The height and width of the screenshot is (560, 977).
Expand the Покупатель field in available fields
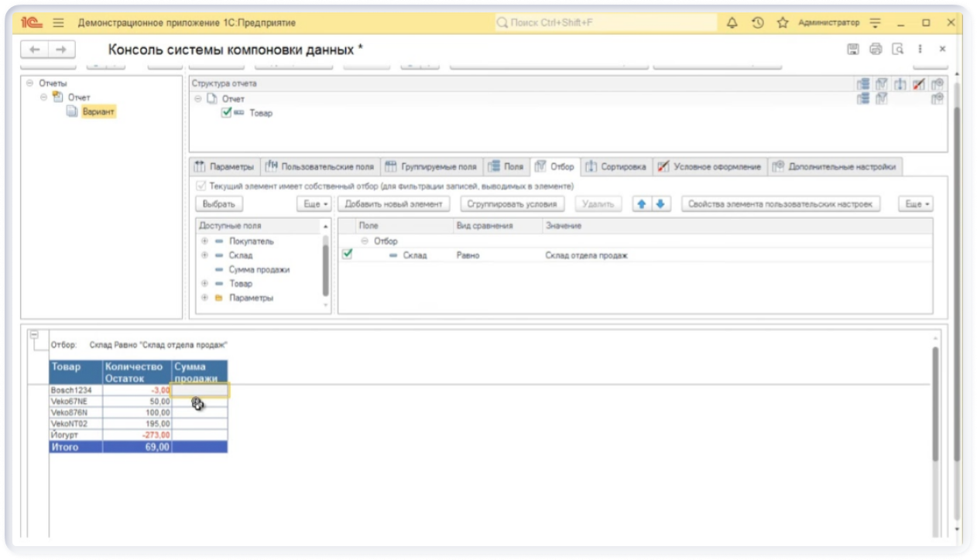click(204, 241)
